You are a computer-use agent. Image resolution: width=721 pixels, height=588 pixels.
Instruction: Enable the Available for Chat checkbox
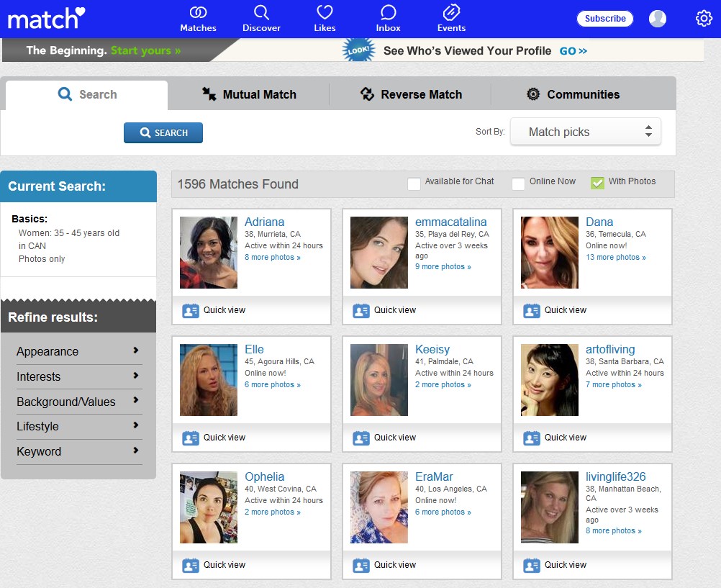coord(414,184)
